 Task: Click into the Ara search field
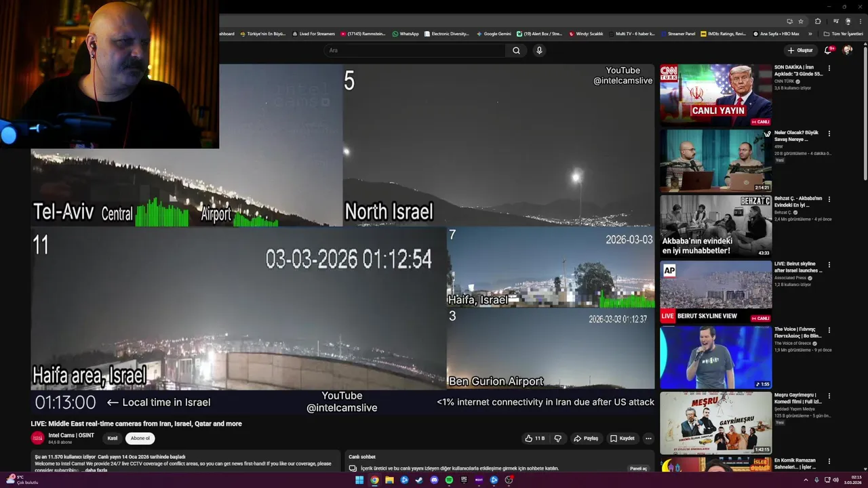point(415,50)
